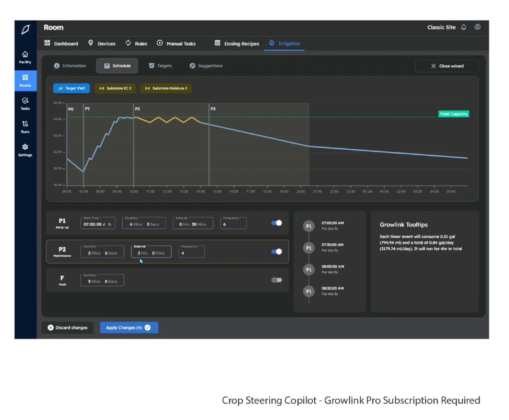Click the notification bell icon
The image size is (509, 420).
pyautogui.click(x=464, y=28)
